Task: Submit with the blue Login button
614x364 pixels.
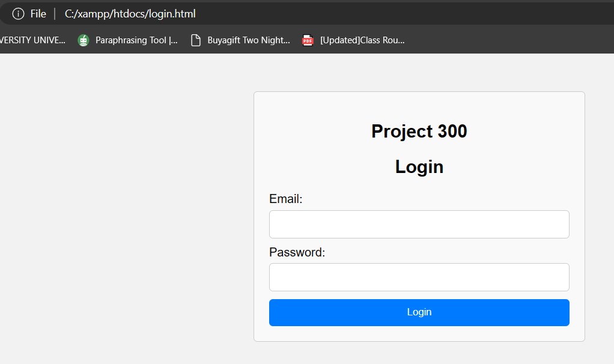Action: 419,312
